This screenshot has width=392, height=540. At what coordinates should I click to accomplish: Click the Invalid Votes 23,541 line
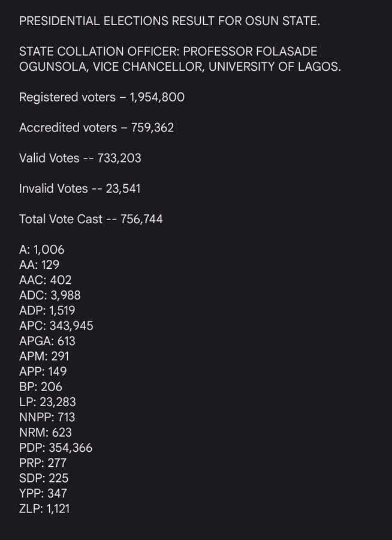[x=80, y=188]
